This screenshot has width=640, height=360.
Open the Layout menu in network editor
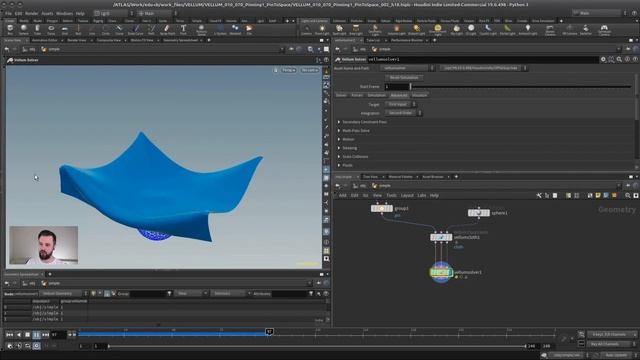(x=407, y=196)
